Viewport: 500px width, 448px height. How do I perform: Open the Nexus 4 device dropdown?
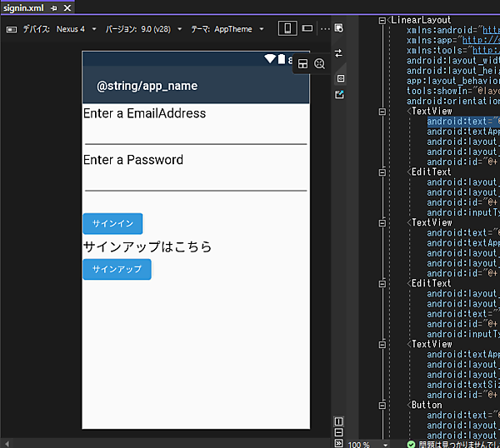coord(76,28)
